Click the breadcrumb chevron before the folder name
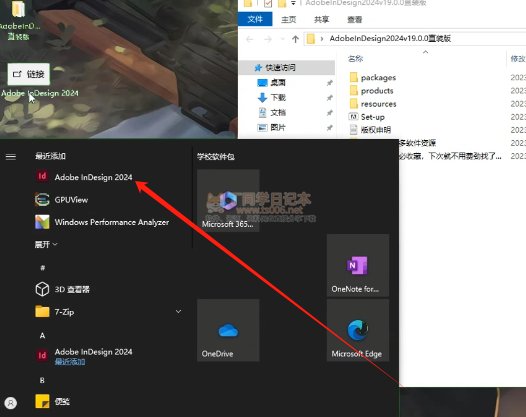 click(322, 39)
